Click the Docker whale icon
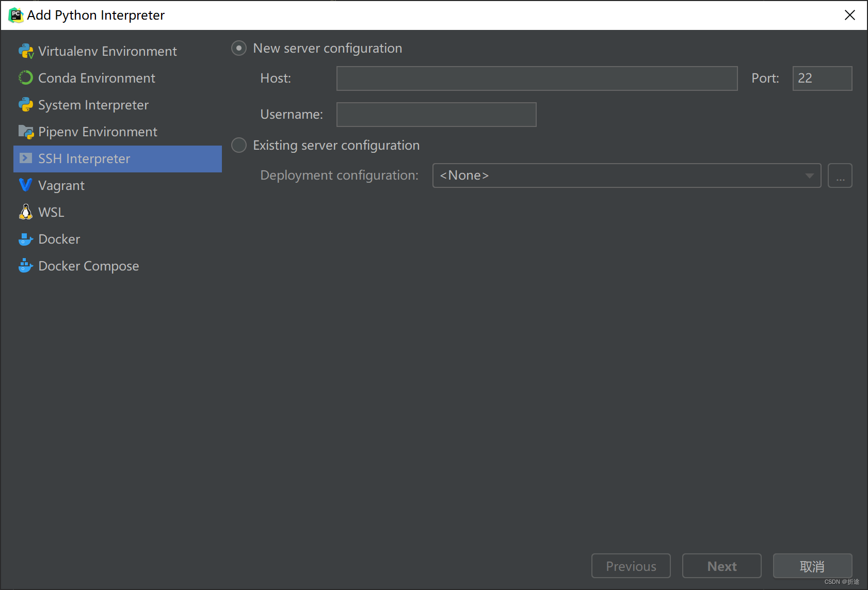The height and width of the screenshot is (590, 868). click(26, 239)
